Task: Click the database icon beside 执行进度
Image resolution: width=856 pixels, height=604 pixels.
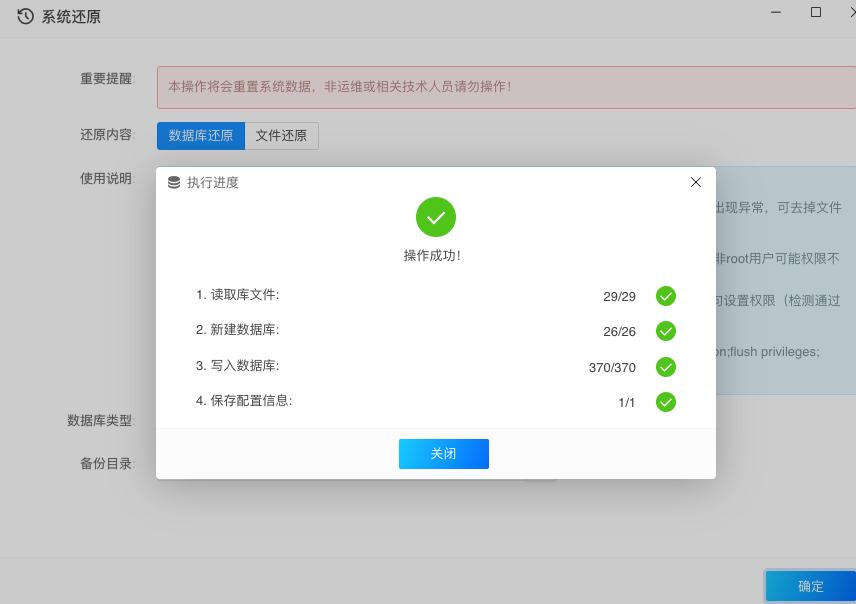Action: (174, 182)
